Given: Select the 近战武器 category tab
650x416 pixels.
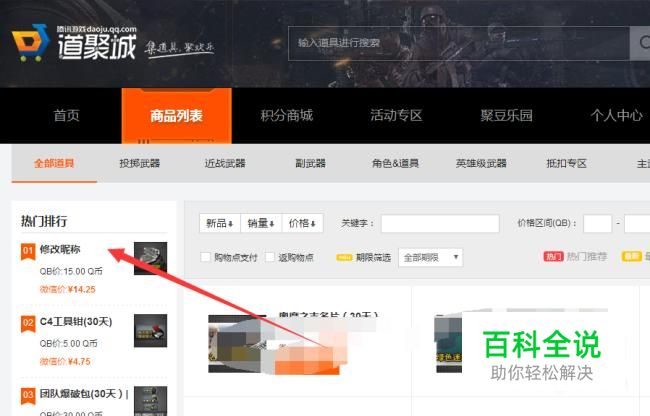Looking at the screenshot, I should pos(225,163).
